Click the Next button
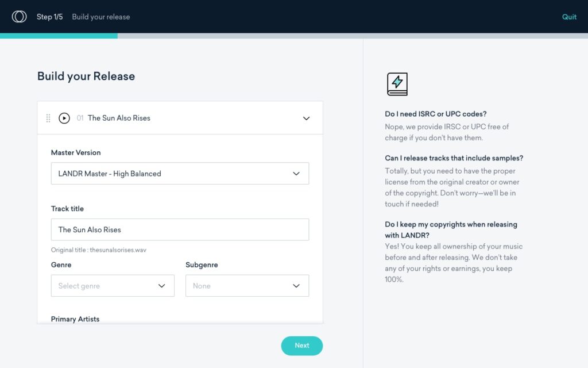The height and width of the screenshot is (368, 588). pyautogui.click(x=302, y=346)
